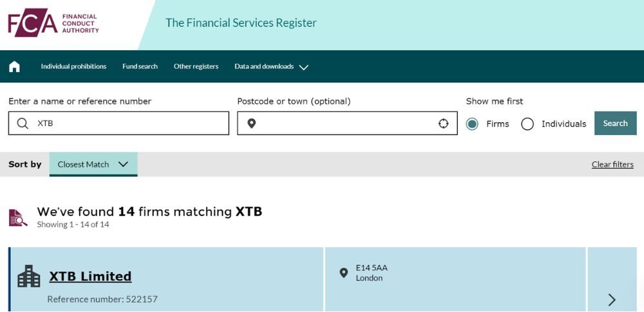Click the postcode or town input field
Image resolution: width=644 pixels, height=312 pixels.
tap(348, 124)
